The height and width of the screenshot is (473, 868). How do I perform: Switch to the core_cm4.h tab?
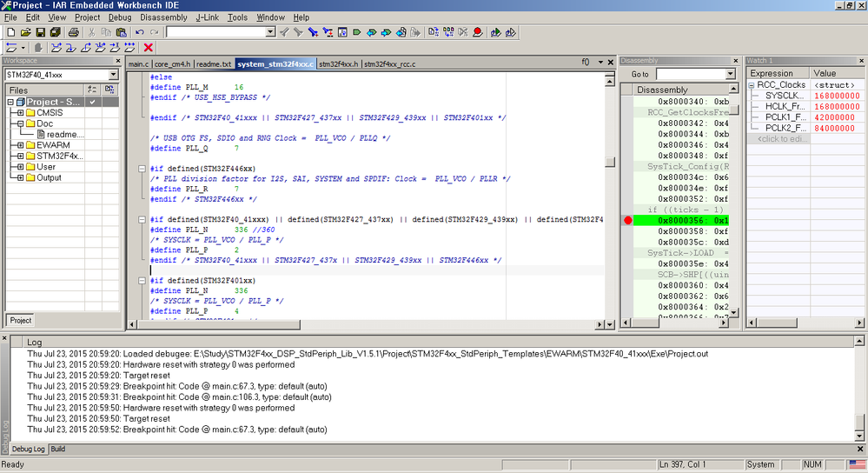click(x=172, y=64)
